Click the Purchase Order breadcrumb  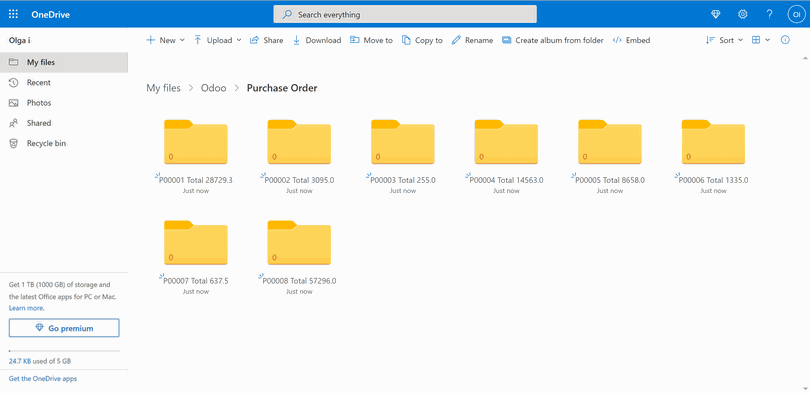pyautogui.click(x=282, y=88)
